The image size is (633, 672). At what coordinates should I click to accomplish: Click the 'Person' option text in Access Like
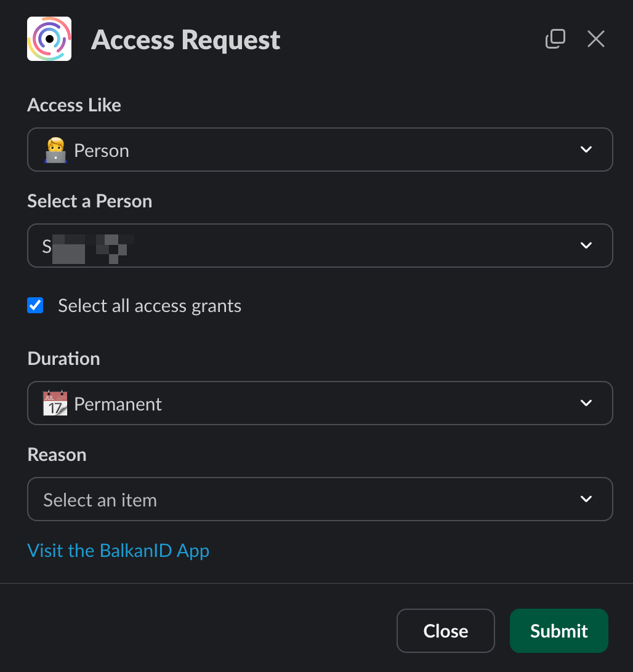point(102,151)
